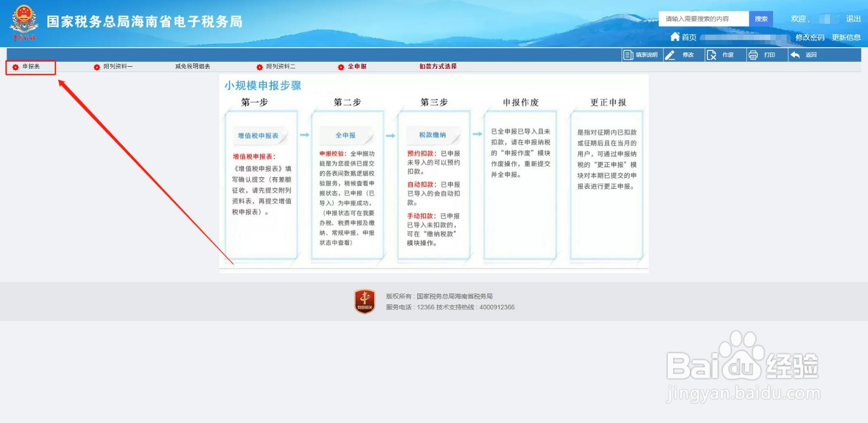Select the 修改 edit pencil tool
Screen dimensions: 868x423
pyautogui.click(x=680, y=55)
